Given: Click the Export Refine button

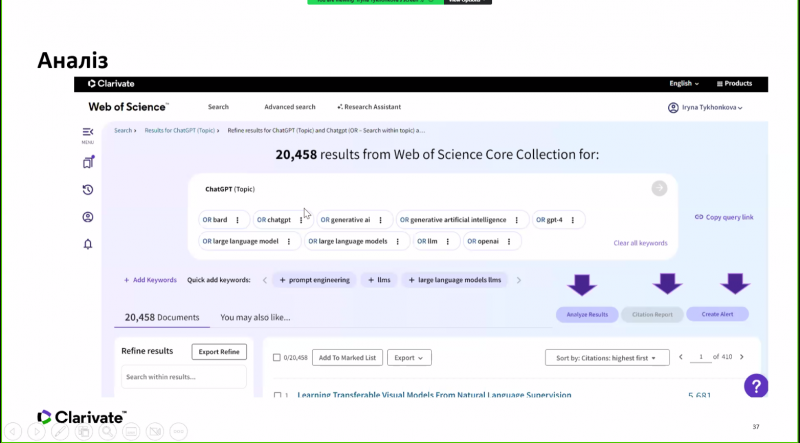Looking at the screenshot, I should 219,352.
